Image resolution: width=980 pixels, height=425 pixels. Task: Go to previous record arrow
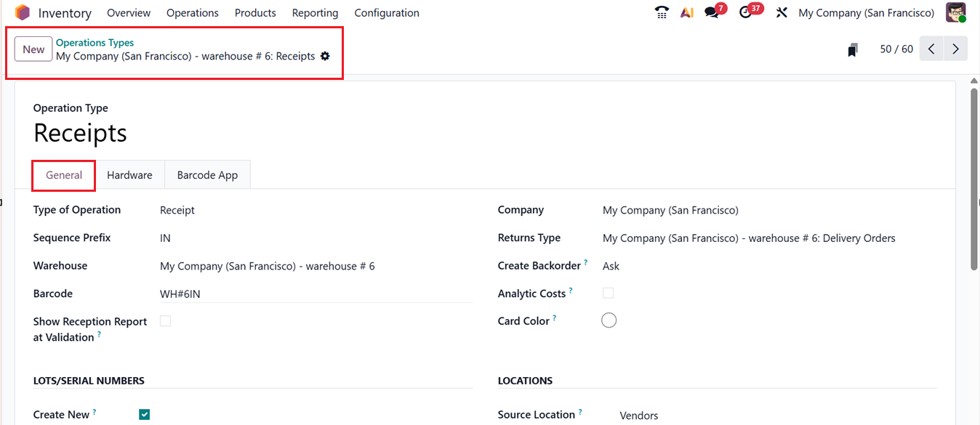point(931,49)
